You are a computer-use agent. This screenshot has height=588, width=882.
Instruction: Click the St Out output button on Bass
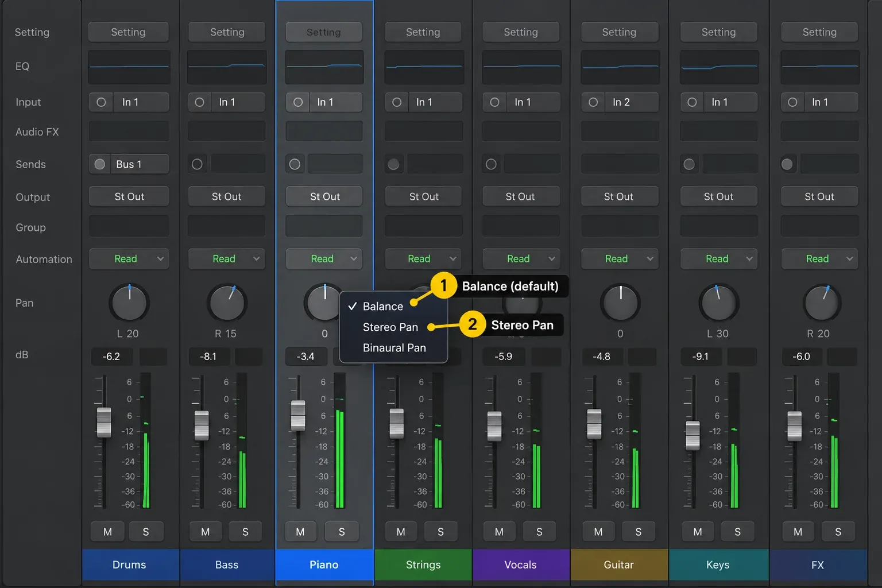pyautogui.click(x=227, y=196)
